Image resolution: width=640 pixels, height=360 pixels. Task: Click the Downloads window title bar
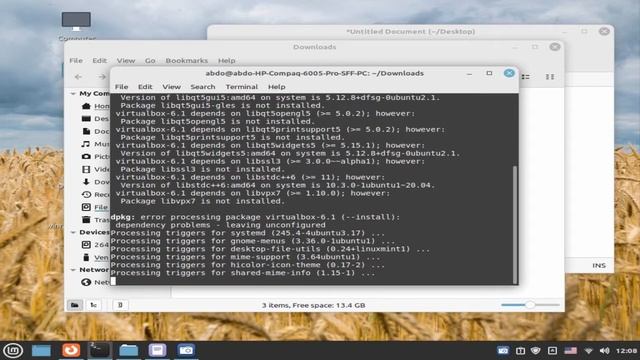(x=314, y=47)
